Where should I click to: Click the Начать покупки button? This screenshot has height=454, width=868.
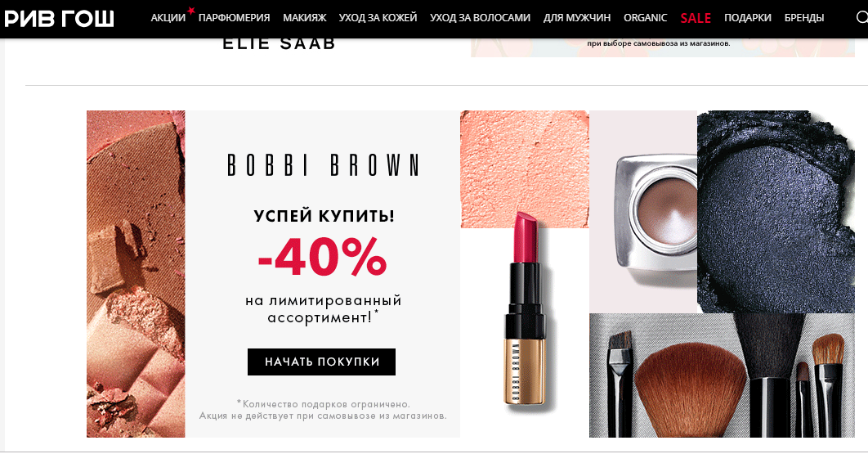pyautogui.click(x=322, y=362)
